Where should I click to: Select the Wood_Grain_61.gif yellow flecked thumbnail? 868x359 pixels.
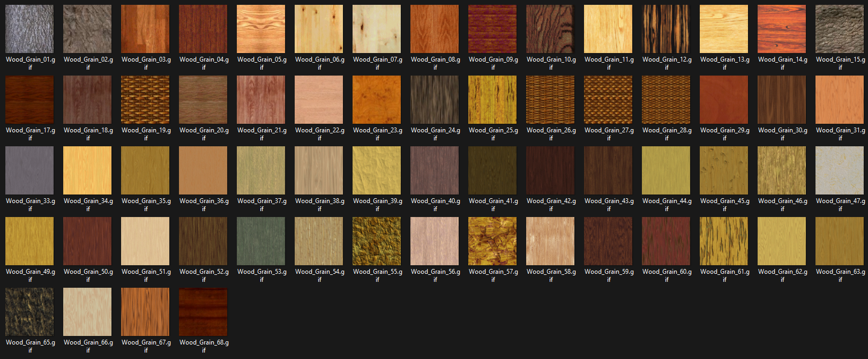click(x=724, y=241)
